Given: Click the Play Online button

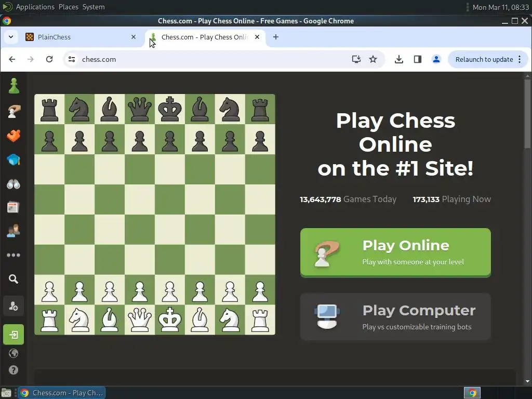Looking at the screenshot, I should pyautogui.click(x=395, y=253).
